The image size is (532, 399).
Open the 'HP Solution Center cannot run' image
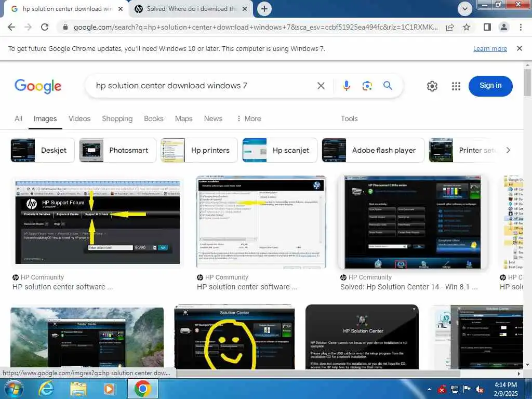click(362, 337)
